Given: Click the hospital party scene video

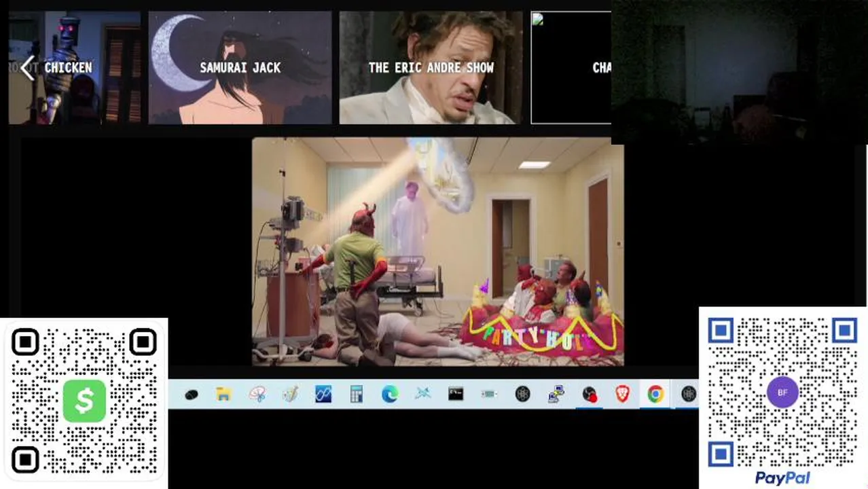Looking at the screenshot, I should click(438, 252).
